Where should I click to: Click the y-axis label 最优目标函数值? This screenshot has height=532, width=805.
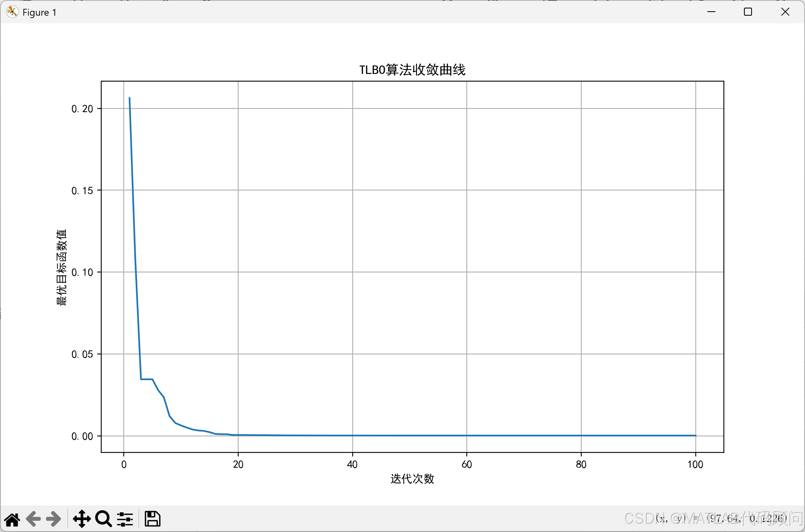tap(61, 268)
